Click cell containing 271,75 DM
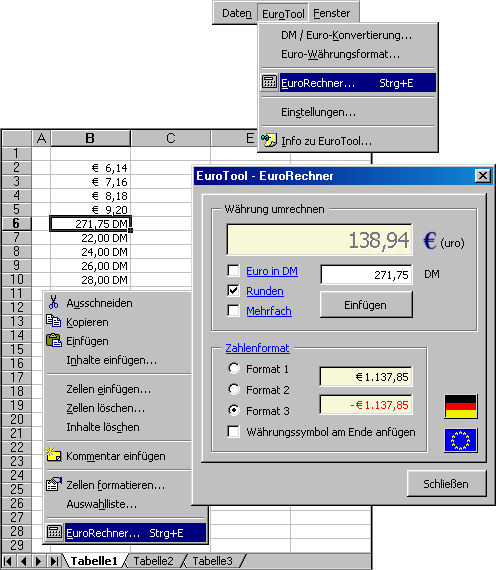This screenshot has width=496, height=570. tap(90, 224)
